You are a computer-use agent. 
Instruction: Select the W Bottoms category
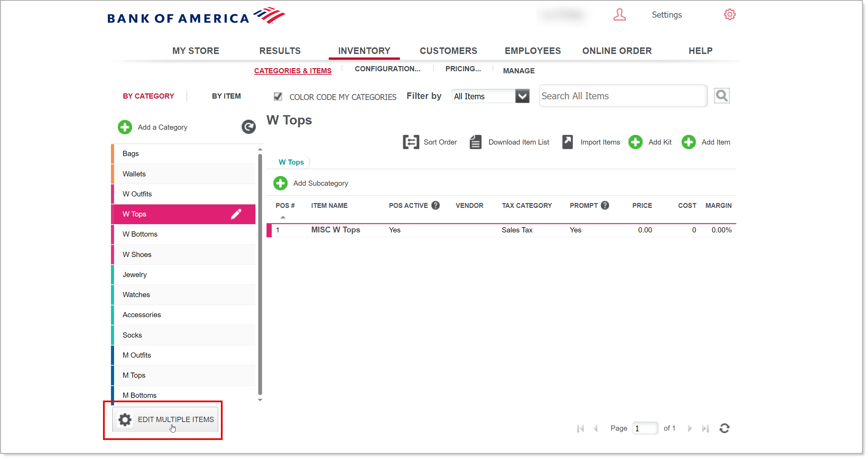pyautogui.click(x=183, y=234)
